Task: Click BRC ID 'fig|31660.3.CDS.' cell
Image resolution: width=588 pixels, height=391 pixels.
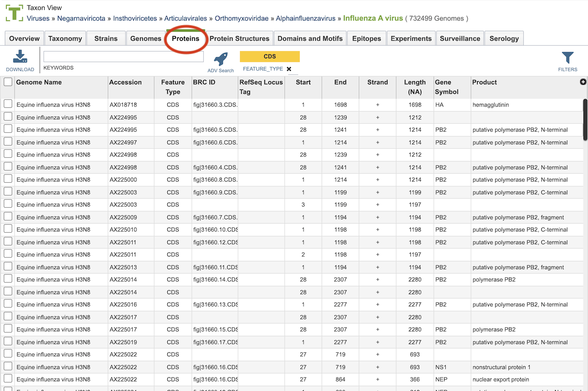Action: pos(215,105)
